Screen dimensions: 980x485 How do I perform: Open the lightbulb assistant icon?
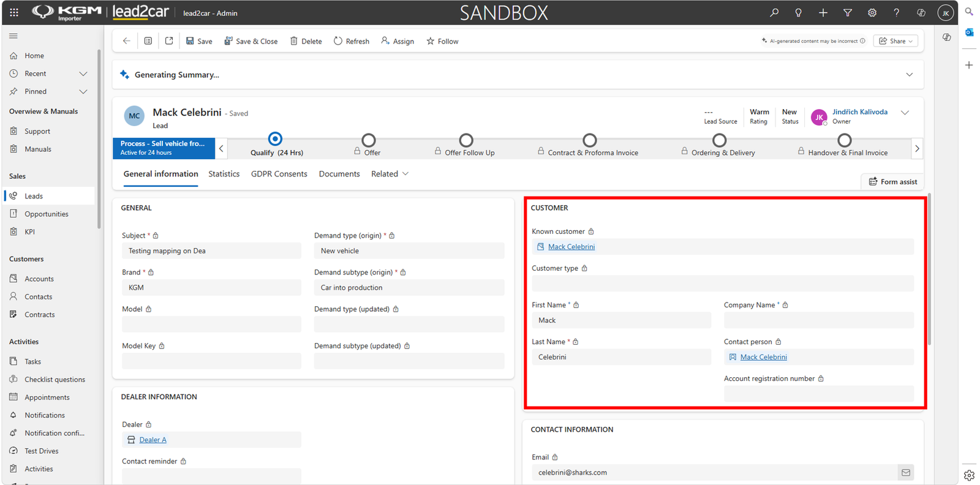click(798, 12)
